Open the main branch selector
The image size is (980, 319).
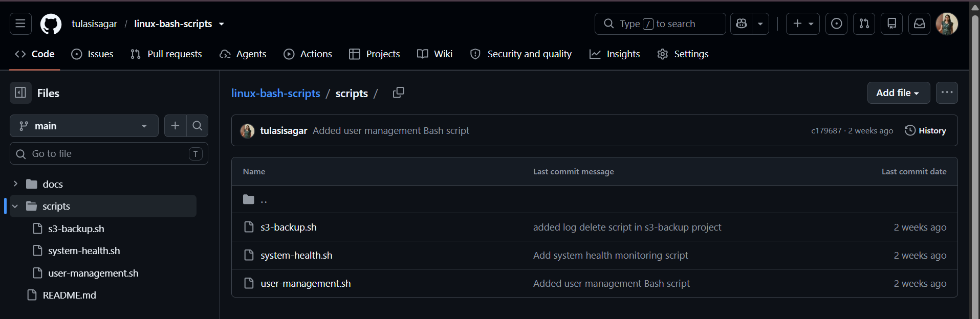tap(84, 126)
